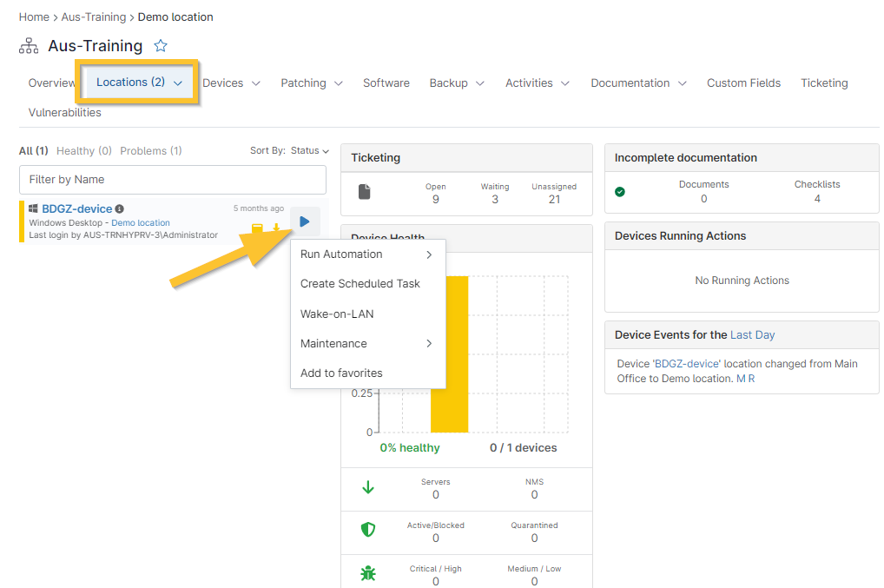Click the Last Day events link

click(x=752, y=334)
